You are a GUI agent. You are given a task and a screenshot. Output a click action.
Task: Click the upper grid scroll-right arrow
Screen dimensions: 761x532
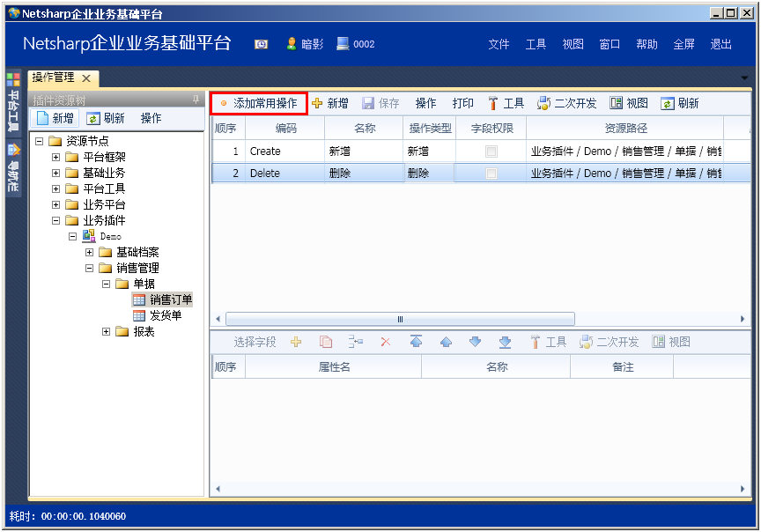(x=743, y=319)
